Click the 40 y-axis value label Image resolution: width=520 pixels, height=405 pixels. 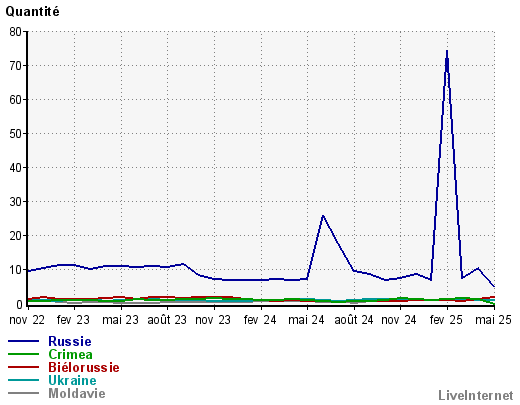tap(15, 168)
